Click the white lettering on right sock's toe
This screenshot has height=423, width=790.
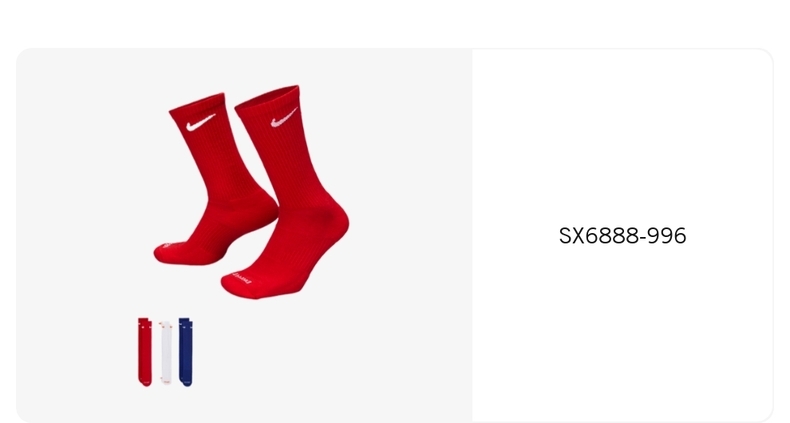(238, 278)
